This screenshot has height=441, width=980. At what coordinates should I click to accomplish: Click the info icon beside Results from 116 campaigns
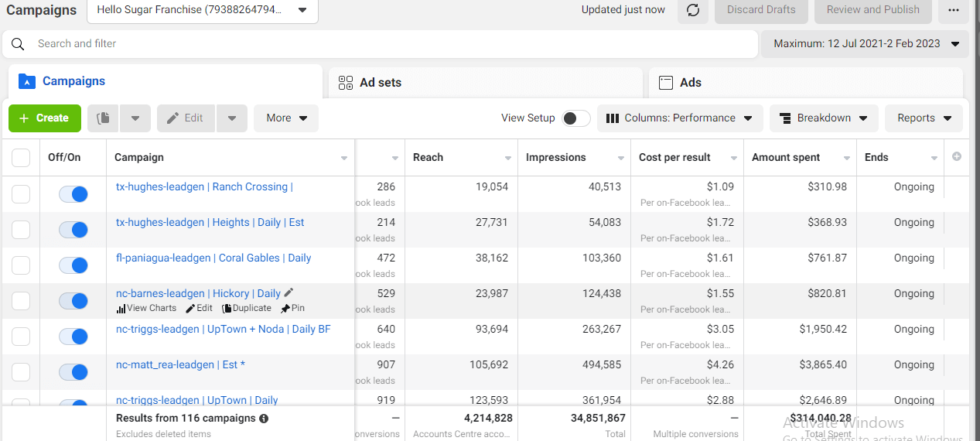pyautogui.click(x=264, y=419)
